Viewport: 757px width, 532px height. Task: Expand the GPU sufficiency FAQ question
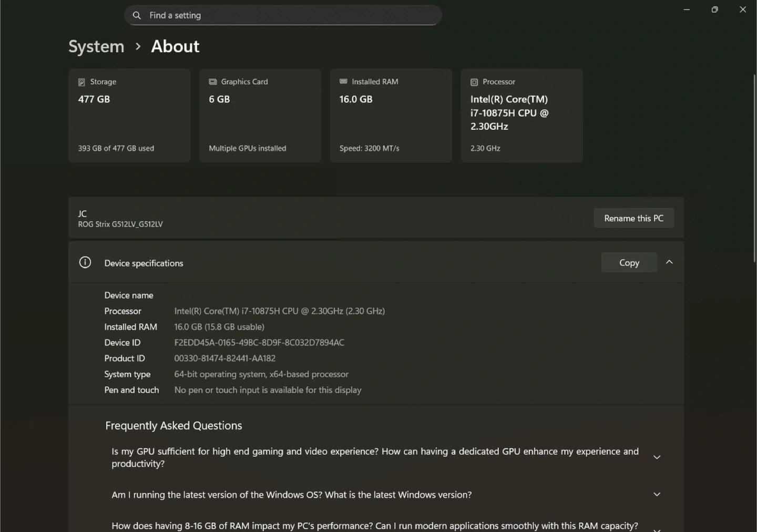pos(657,457)
